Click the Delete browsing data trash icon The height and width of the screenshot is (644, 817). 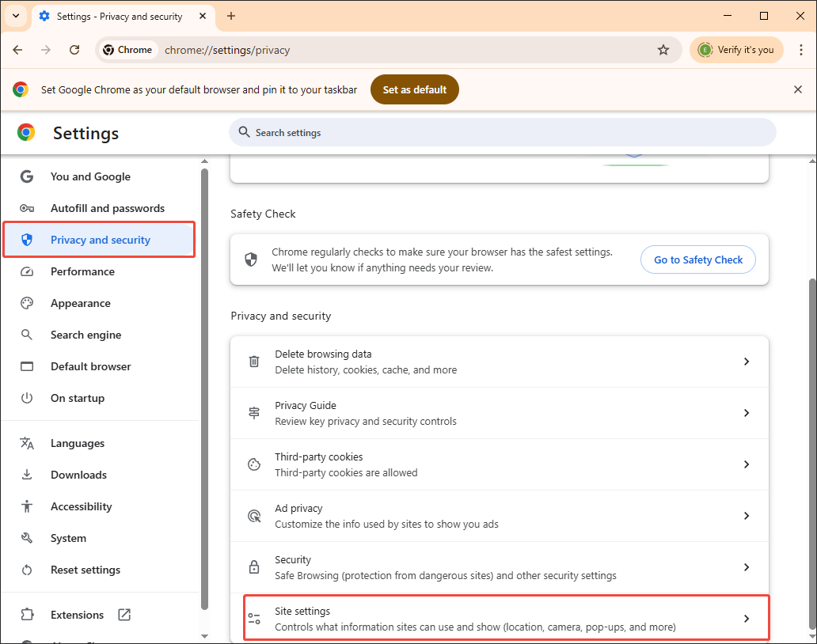pyautogui.click(x=253, y=361)
